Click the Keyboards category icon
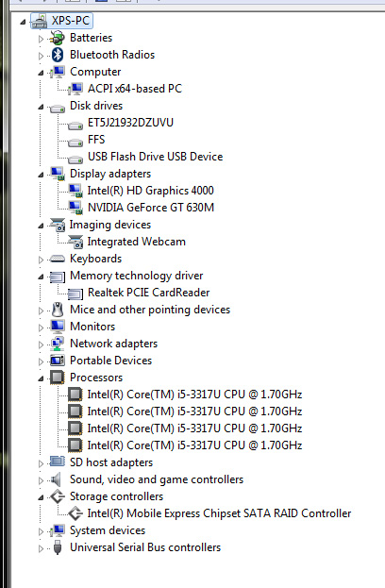This screenshot has width=385, height=588. click(x=58, y=259)
